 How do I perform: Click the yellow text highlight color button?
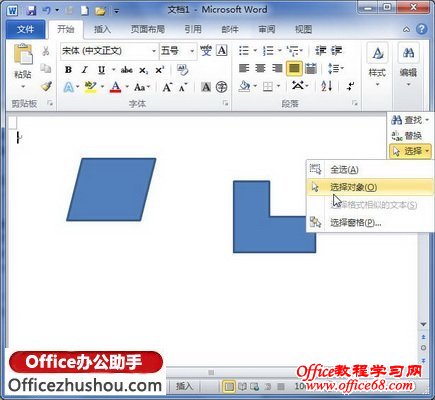pos(90,87)
